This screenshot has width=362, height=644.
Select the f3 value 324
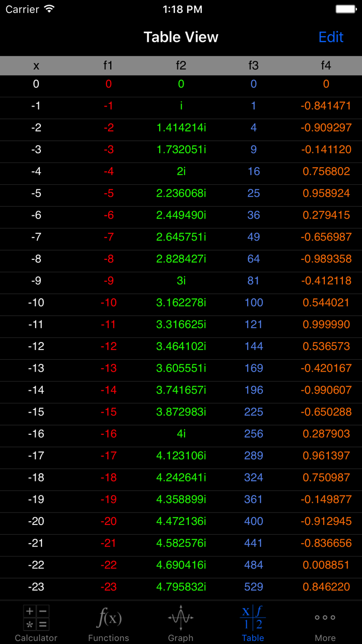253,477
